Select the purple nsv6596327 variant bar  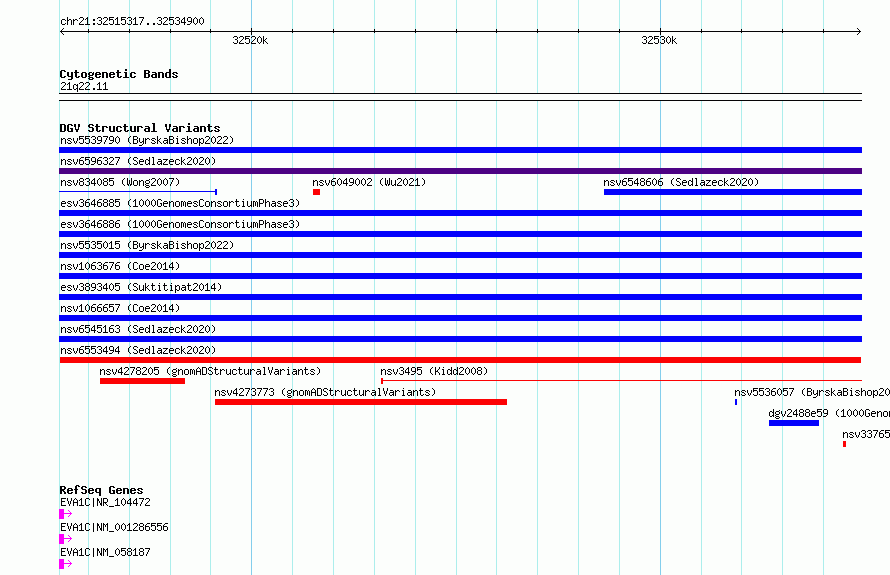460,171
